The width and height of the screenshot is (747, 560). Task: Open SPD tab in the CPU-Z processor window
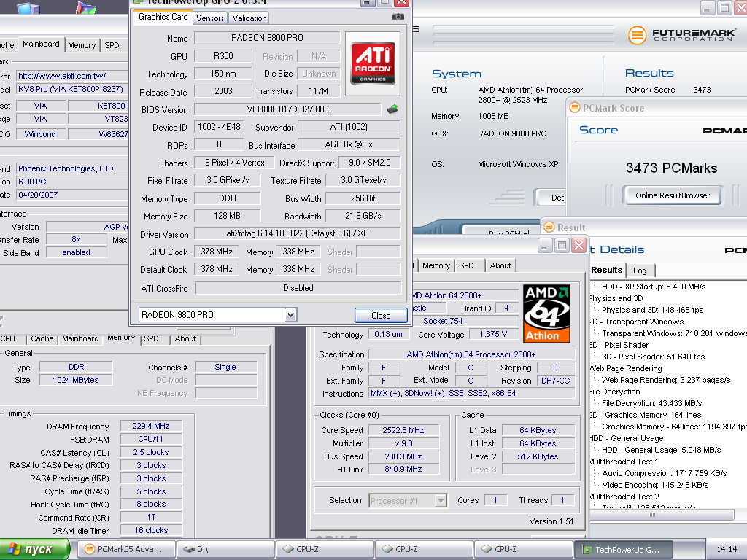click(466, 265)
